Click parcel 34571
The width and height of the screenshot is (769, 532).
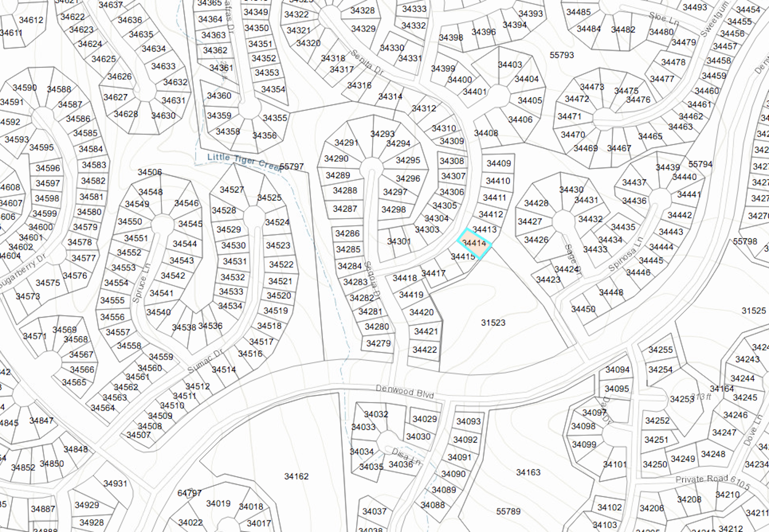pos(35,336)
